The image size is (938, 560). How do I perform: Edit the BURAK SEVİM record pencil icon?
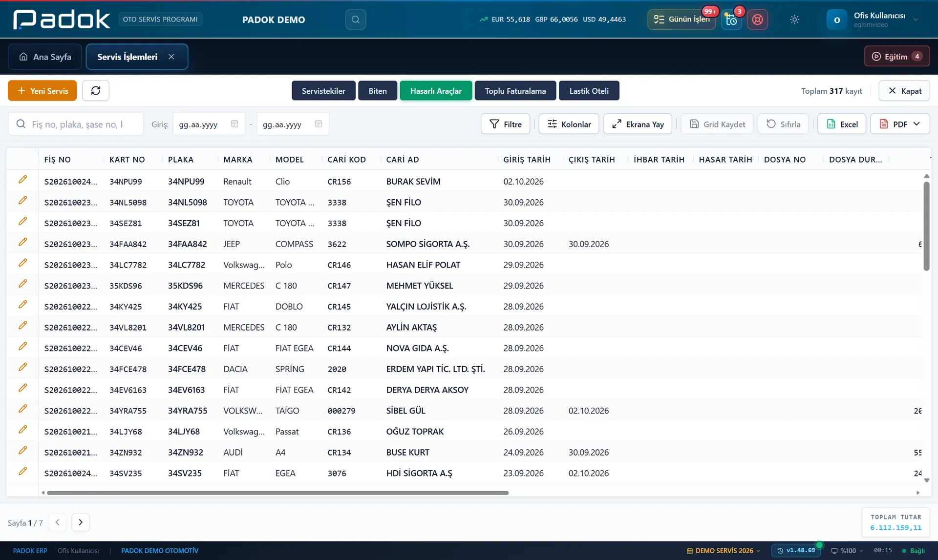point(22,180)
